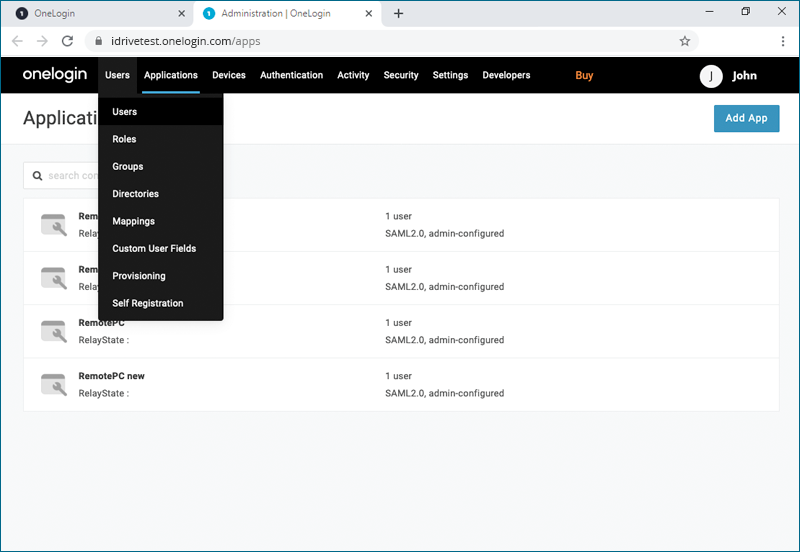Choose Self Registration menu entry
Image resolution: width=800 pixels, height=552 pixels.
[148, 303]
